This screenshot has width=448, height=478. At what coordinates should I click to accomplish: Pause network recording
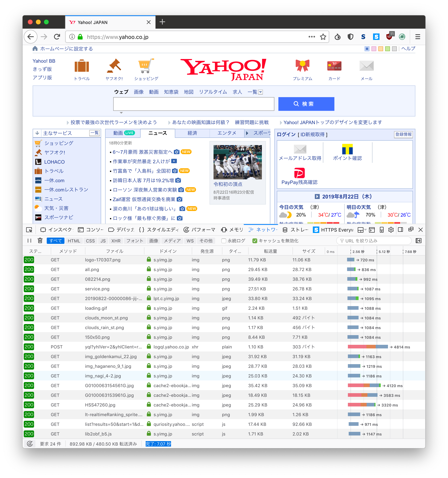(29, 241)
